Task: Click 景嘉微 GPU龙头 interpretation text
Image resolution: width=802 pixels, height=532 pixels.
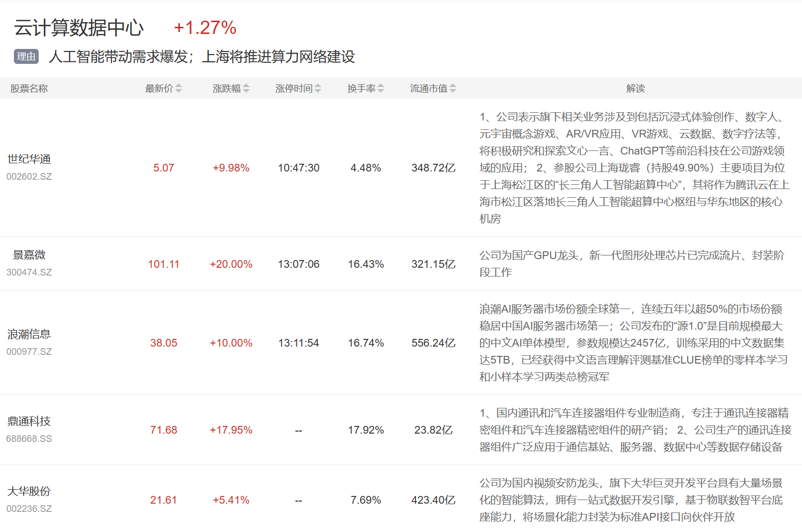Action: 632,264
